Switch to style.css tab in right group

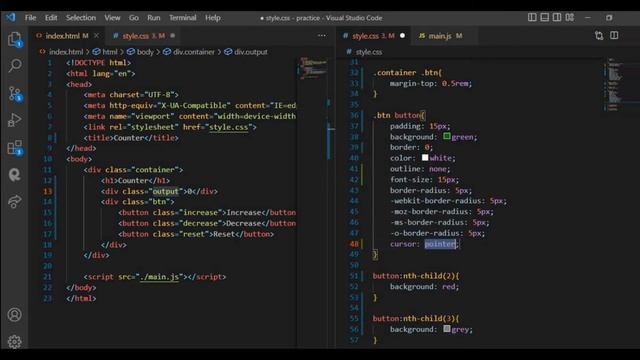[373, 36]
